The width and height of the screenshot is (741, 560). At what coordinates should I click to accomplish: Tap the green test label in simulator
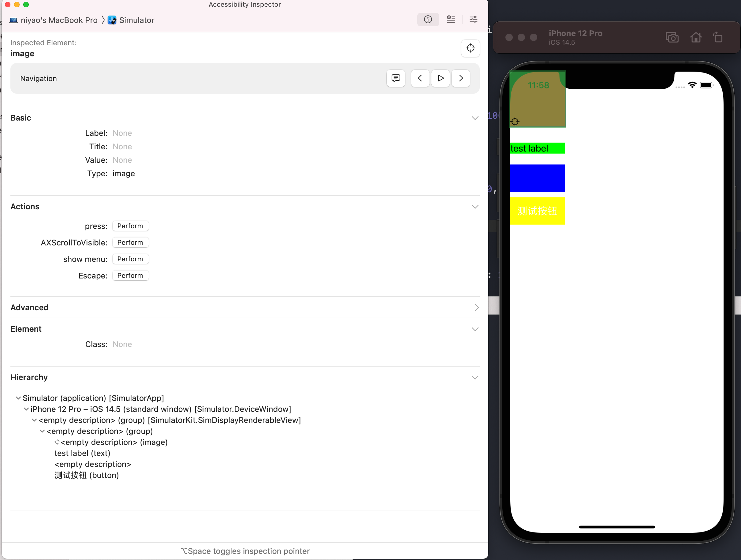coord(537,148)
